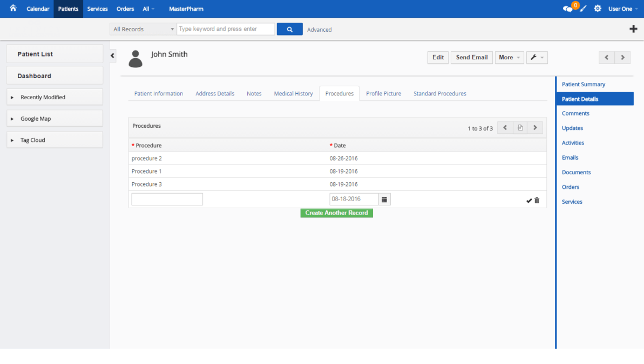Click the empty Procedure name input field
The width and height of the screenshot is (644, 364).
tap(167, 199)
